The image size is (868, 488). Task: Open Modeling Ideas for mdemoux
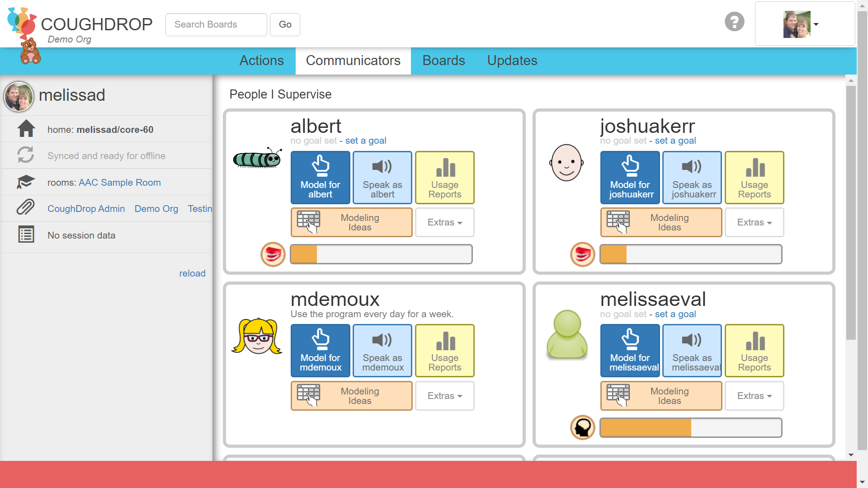[x=352, y=396]
